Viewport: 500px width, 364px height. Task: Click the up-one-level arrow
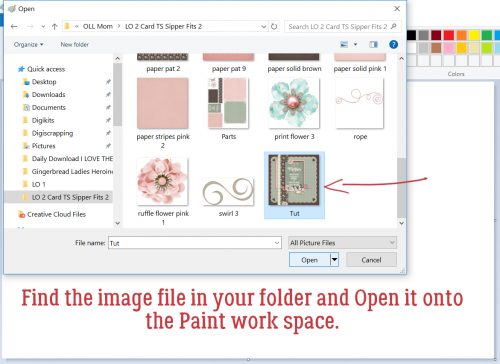[55, 26]
